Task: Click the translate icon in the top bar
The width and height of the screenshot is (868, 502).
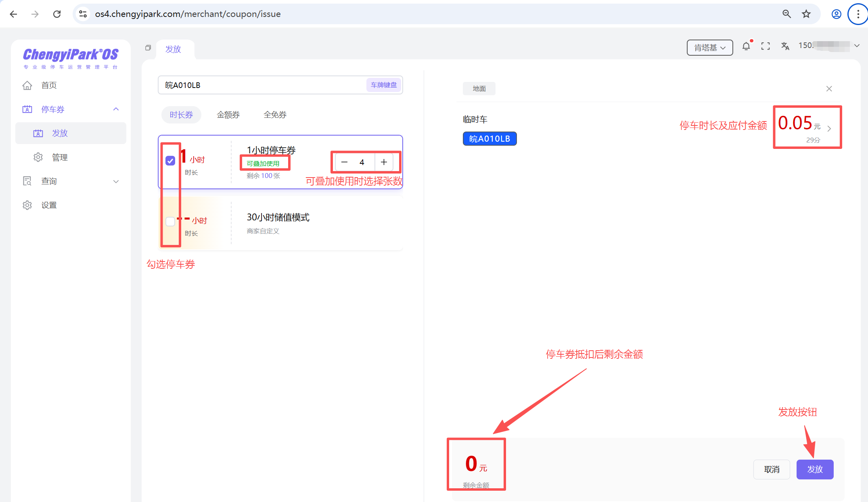Action: (x=785, y=46)
